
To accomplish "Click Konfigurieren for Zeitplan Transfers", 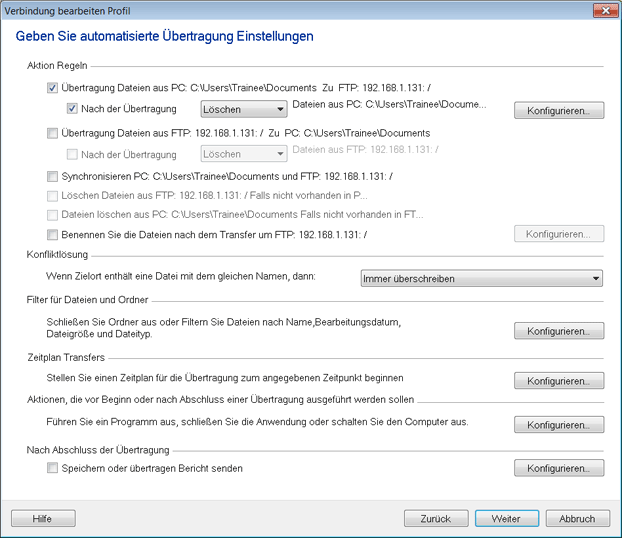I will pos(559,382).
